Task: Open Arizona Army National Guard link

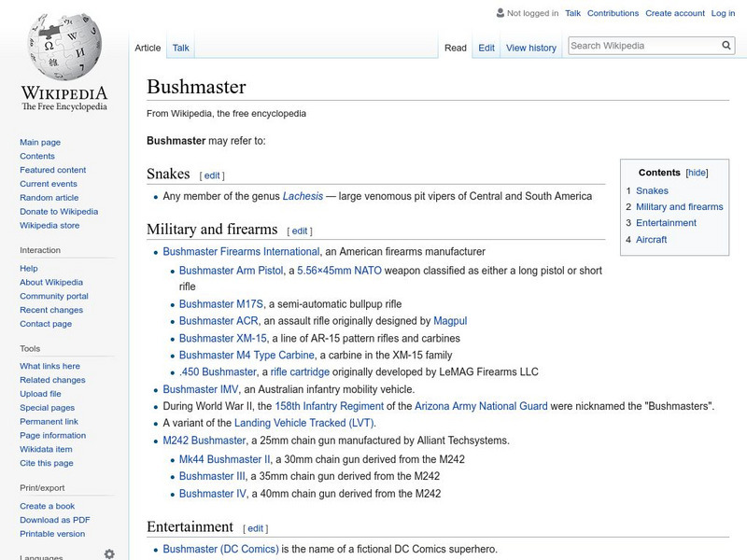Action: click(x=481, y=406)
